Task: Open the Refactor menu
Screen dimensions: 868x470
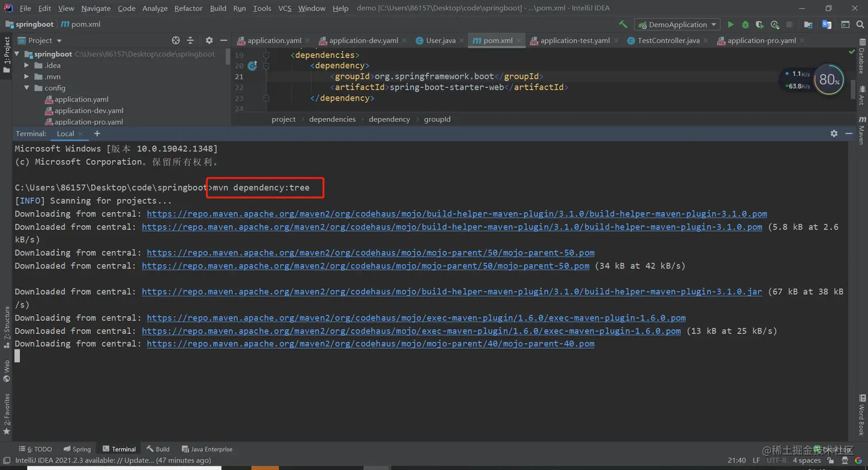Action: [x=188, y=8]
